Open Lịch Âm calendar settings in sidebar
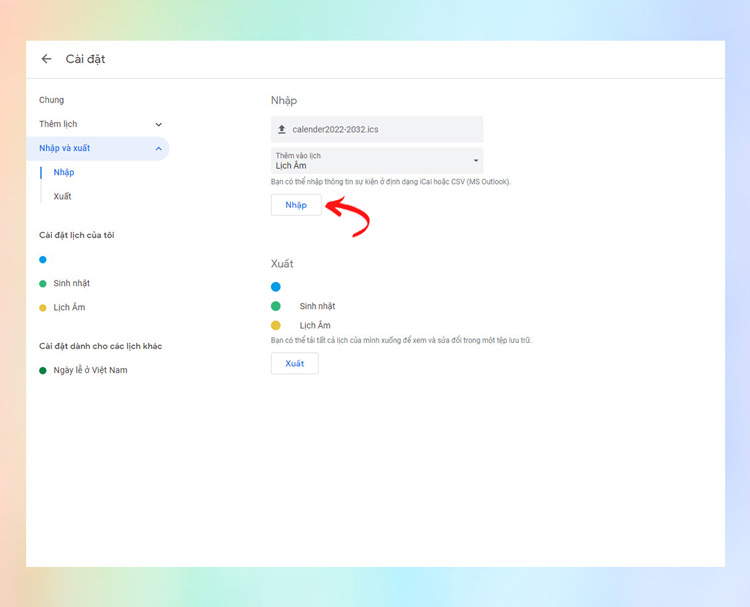Viewport: 750px width, 607px height. pos(69,307)
